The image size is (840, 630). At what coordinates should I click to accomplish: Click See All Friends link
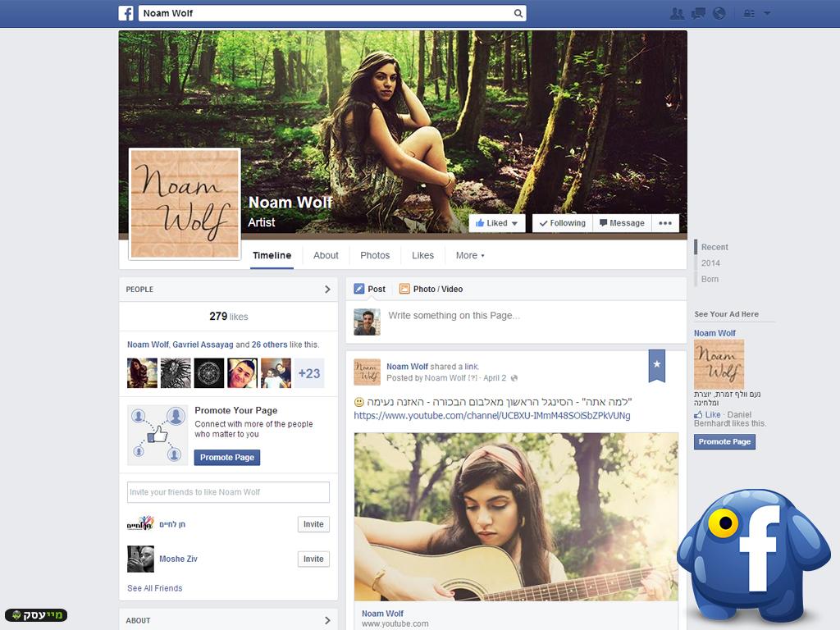click(x=155, y=588)
